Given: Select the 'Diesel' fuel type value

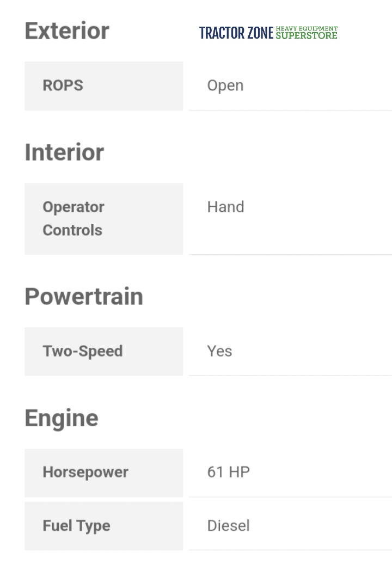Looking at the screenshot, I should pyautogui.click(x=229, y=526).
